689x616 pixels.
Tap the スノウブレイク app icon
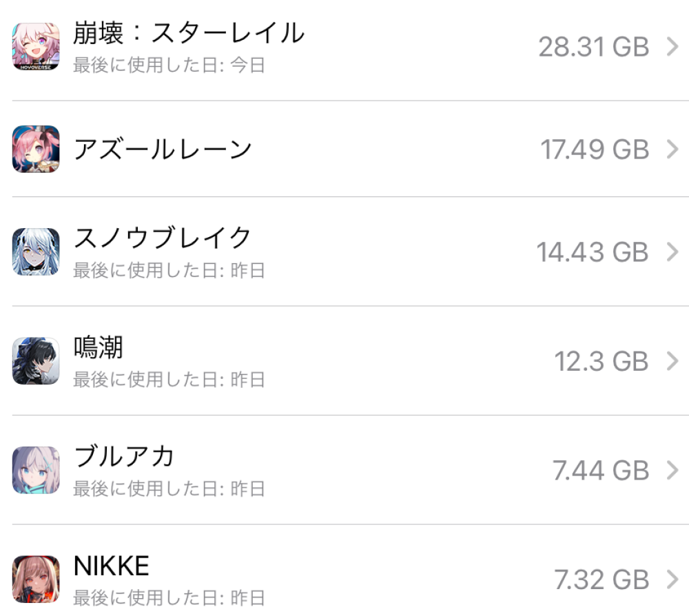(36, 251)
